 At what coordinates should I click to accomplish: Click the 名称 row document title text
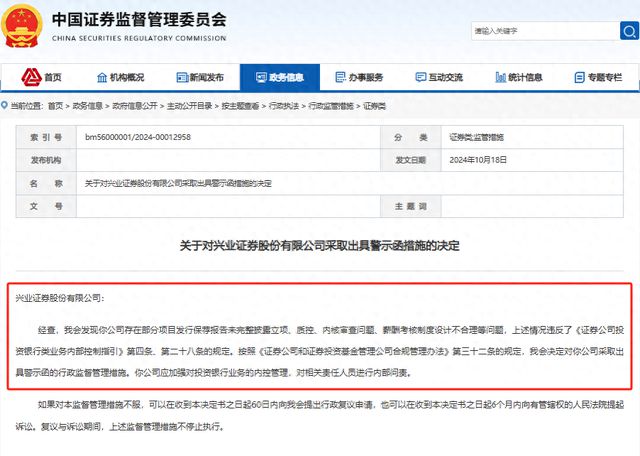pyautogui.click(x=178, y=183)
